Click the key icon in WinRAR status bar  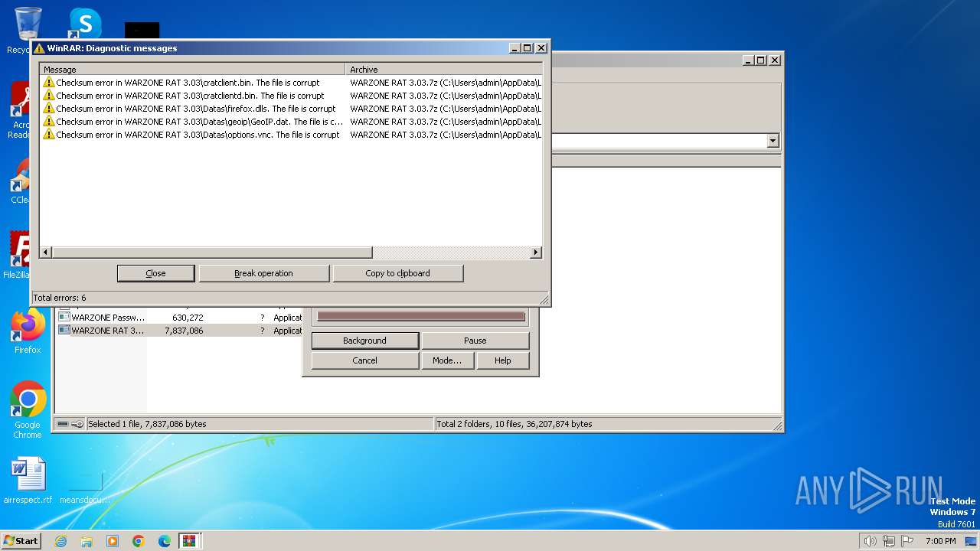tap(77, 424)
